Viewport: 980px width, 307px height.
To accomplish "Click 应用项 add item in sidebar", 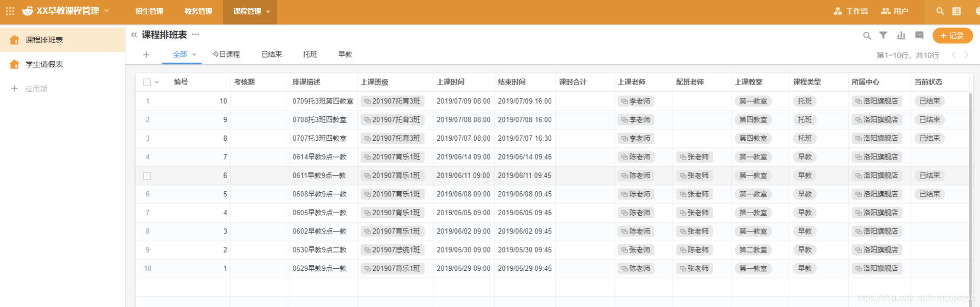I will point(30,89).
